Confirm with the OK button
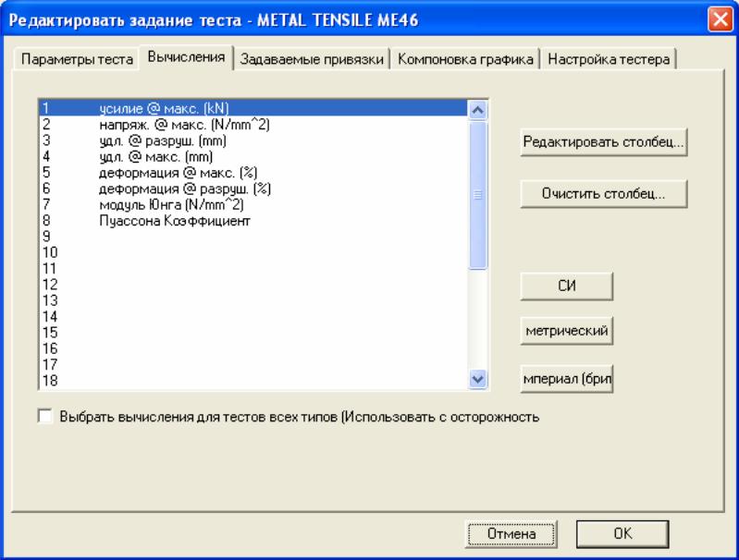739x560 pixels. [x=622, y=533]
